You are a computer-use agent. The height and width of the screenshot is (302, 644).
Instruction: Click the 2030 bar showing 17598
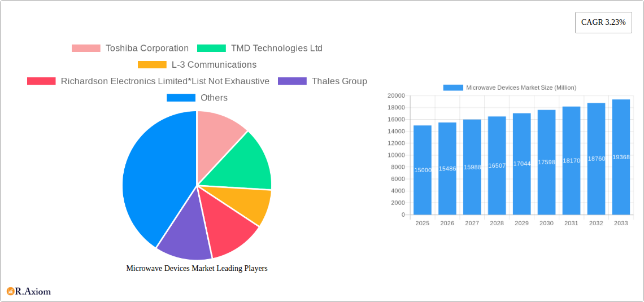click(547, 162)
